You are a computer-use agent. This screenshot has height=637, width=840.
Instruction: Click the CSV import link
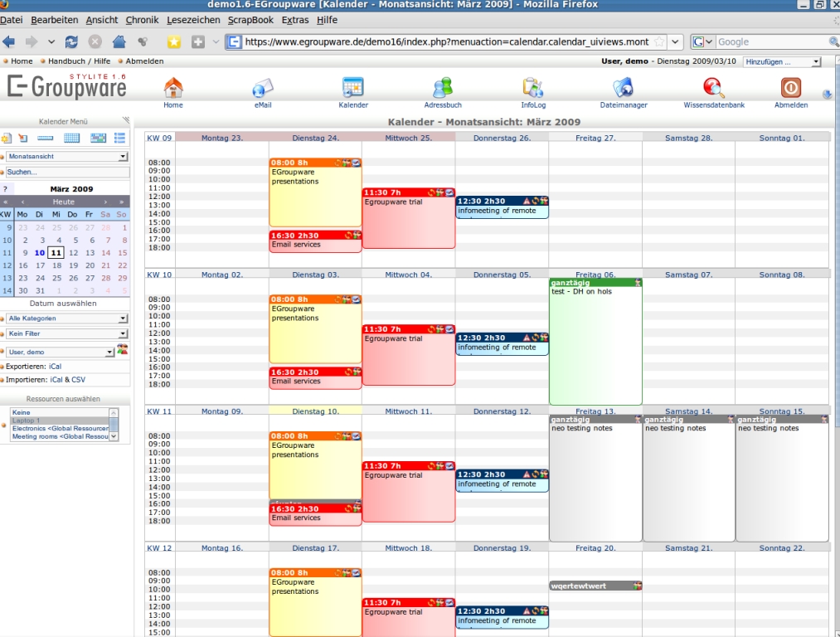(x=78, y=379)
